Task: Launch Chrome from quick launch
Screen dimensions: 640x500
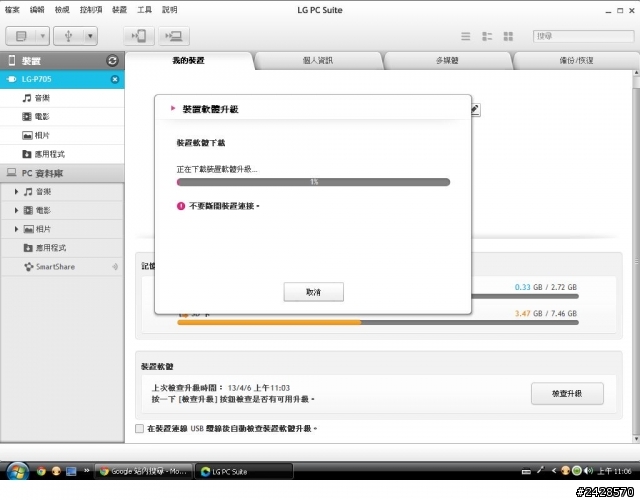Action: point(41,471)
